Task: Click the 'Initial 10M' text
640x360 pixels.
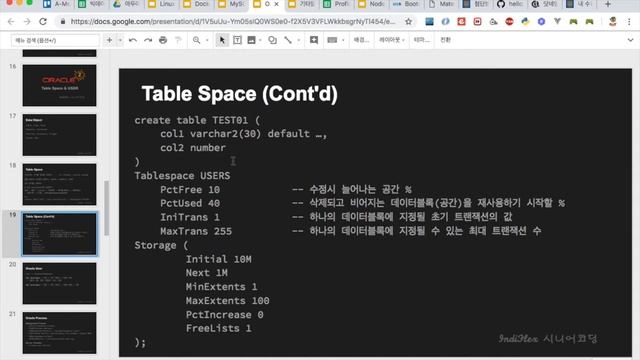Action: pyautogui.click(x=219, y=259)
